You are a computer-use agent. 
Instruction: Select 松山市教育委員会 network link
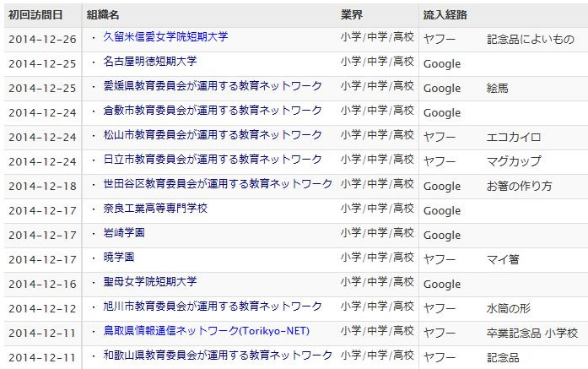click(x=213, y=135)
